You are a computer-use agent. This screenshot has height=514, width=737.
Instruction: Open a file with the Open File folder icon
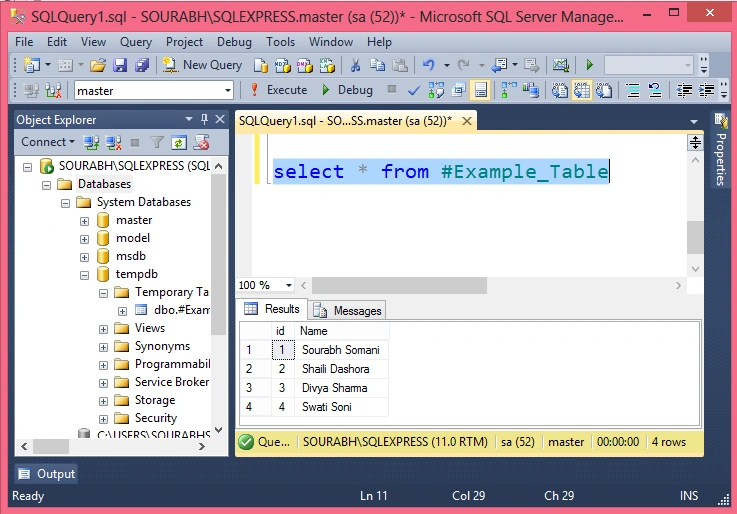98,65
